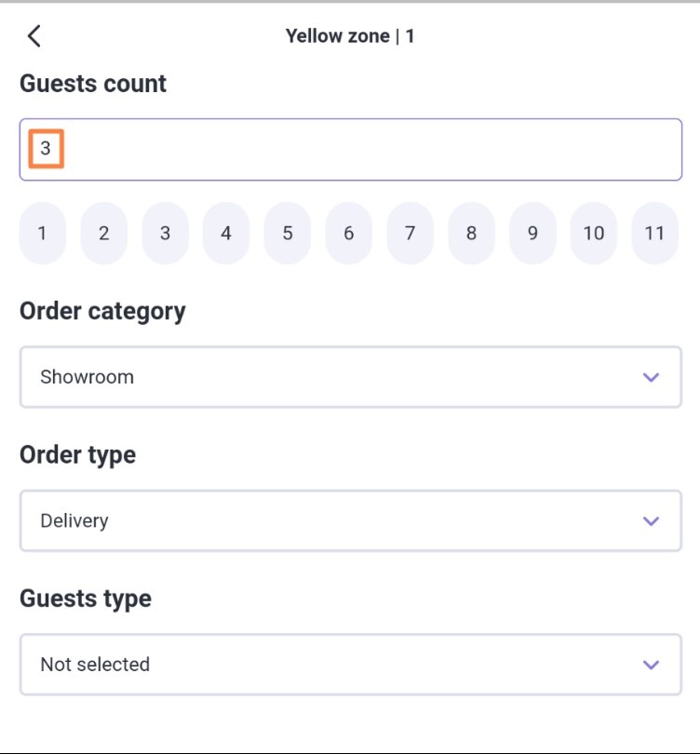Viewport: 700px width, 754px height.
Task: Select 1 guest chip
Action: (42, 234)
